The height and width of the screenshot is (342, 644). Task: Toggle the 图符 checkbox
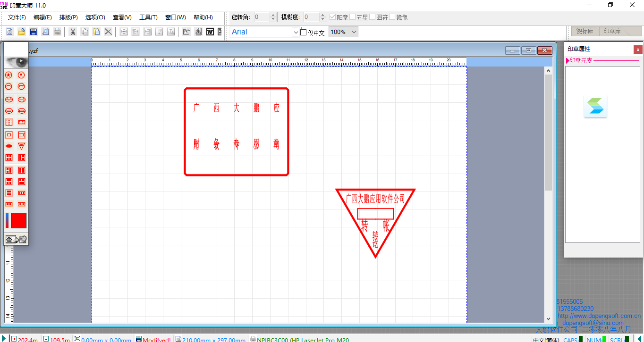pyautogui.click(x=373, y=17)
